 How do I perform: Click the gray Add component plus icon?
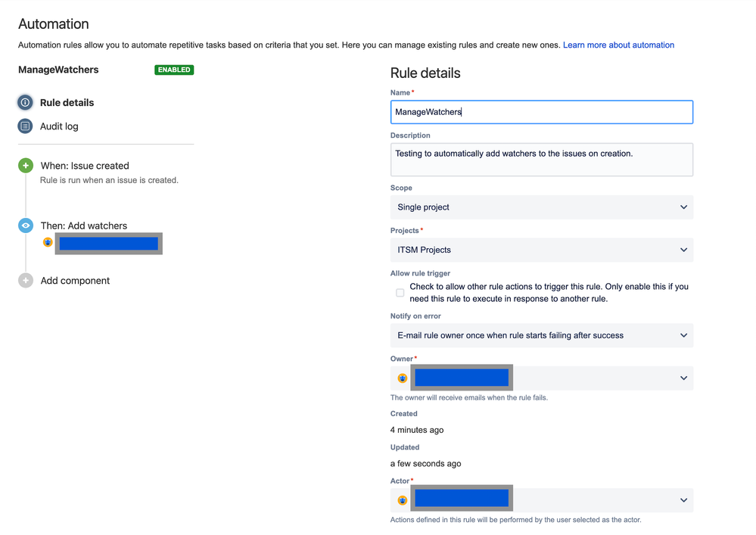26,281
